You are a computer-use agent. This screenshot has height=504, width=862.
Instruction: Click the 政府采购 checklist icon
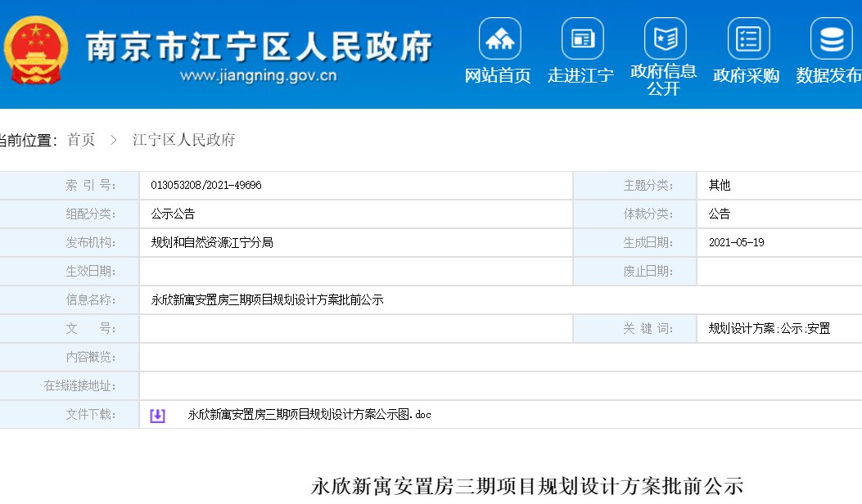748,38
